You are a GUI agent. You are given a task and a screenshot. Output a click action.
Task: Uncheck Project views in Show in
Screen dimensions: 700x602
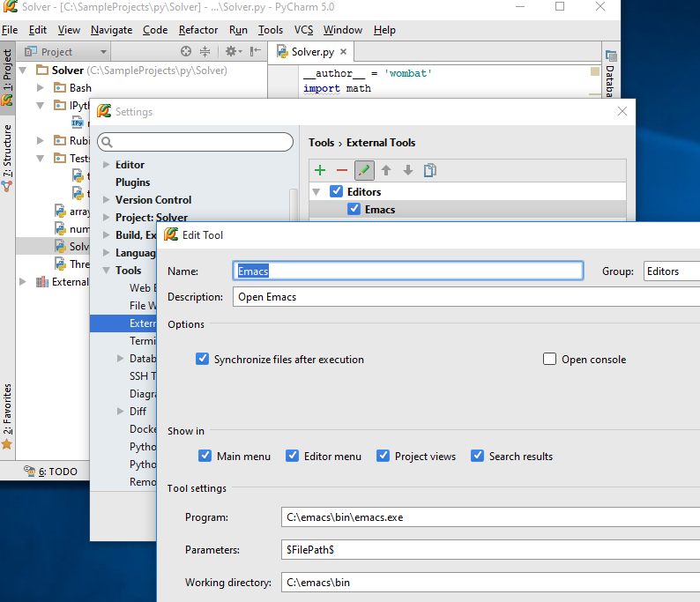[383, 456]
